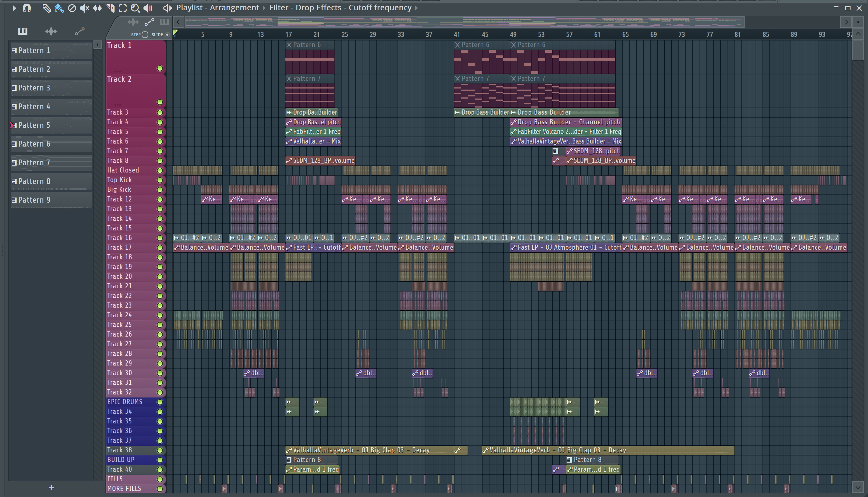Select the FabFilter Volcano Filter 1 Freq clip

[566, 132]
